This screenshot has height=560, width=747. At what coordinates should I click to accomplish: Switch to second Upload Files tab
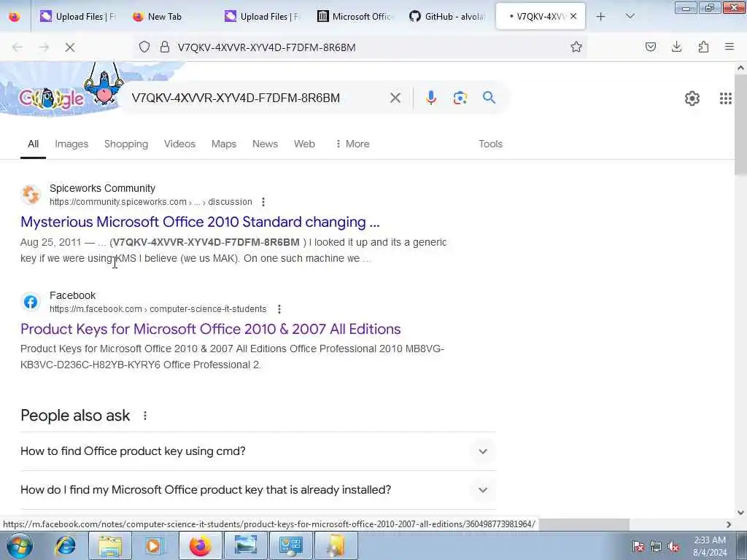[262, 17]
